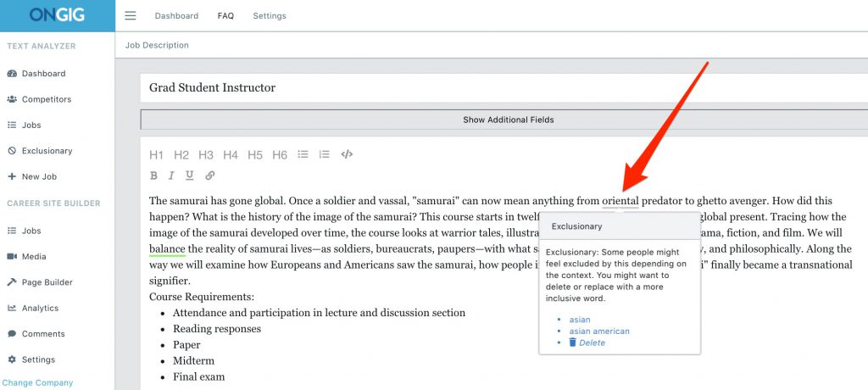Insert a hyperlink with the link icon
The image size is (868, 390).
point(210,175)
